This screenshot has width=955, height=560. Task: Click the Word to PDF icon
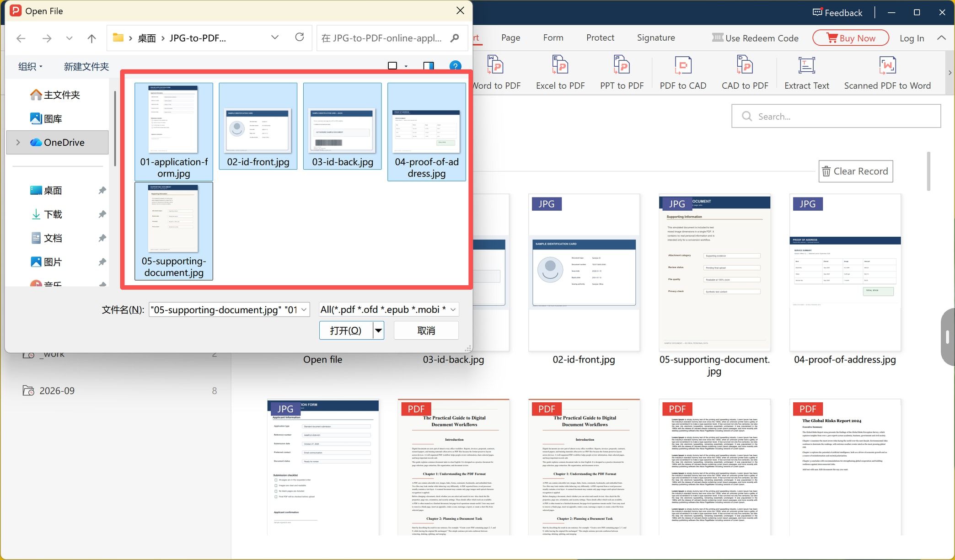495,65
